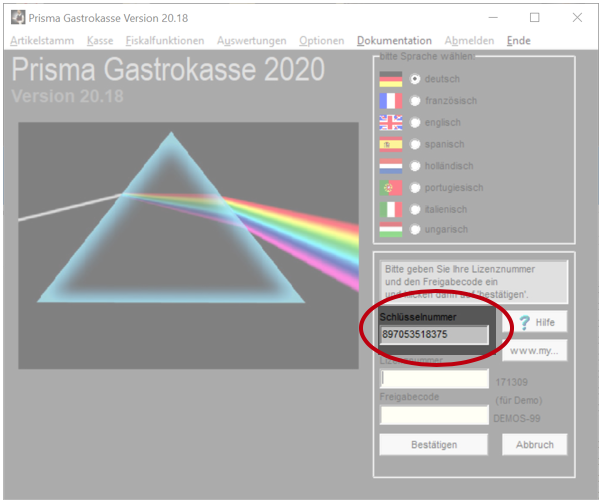Open the Artikelstamm menu
The height and width of the screenshot is (503, 603).
[x=42, y=41]
